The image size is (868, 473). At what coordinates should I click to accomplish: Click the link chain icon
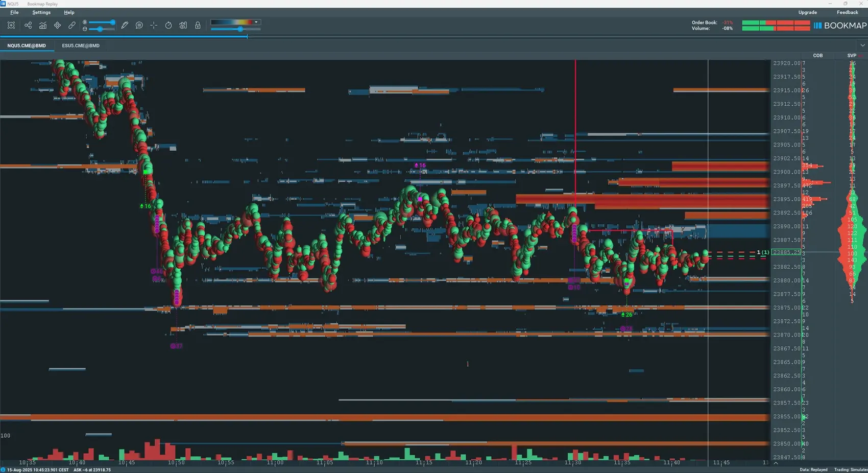[x=72, y=25]
